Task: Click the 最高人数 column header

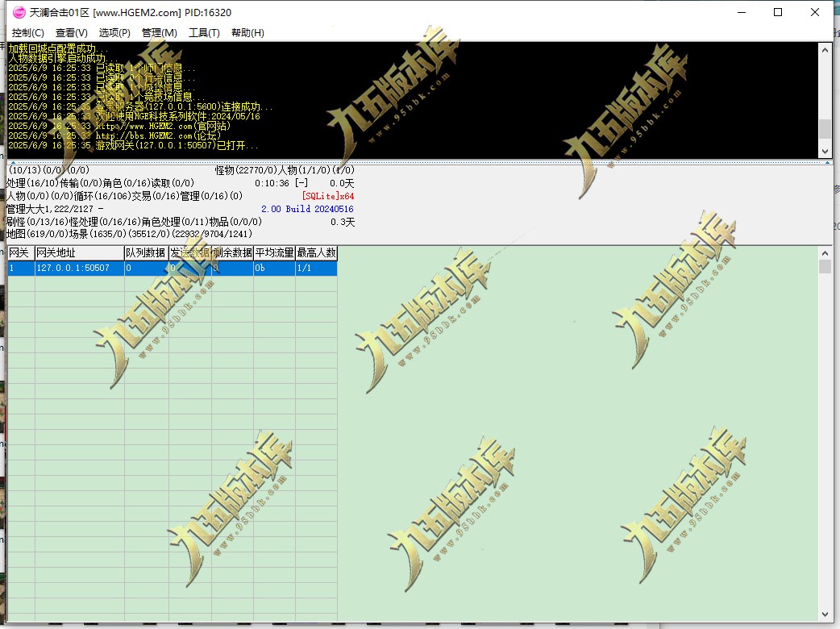Action: (317, 253)
